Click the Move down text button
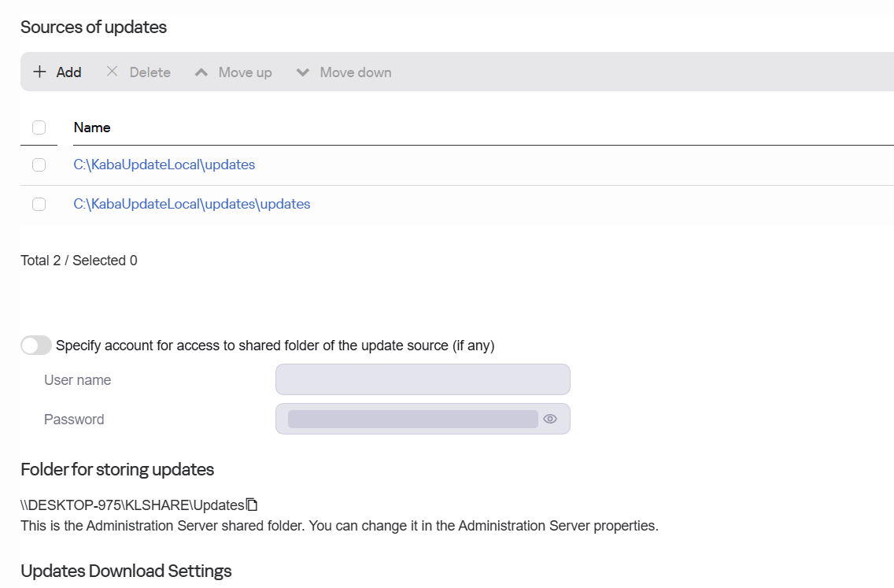This screenshot has width=894, height=588. (355, 72)
